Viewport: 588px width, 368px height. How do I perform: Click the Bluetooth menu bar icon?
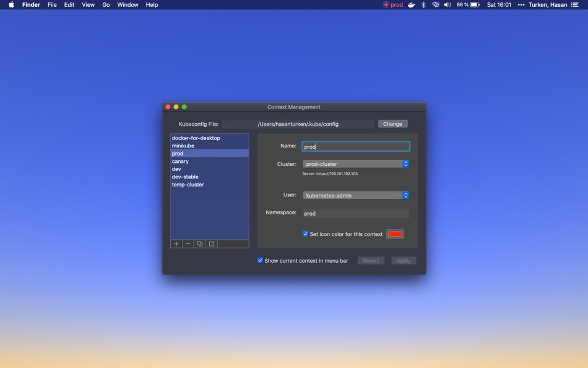tap(423, 5)
